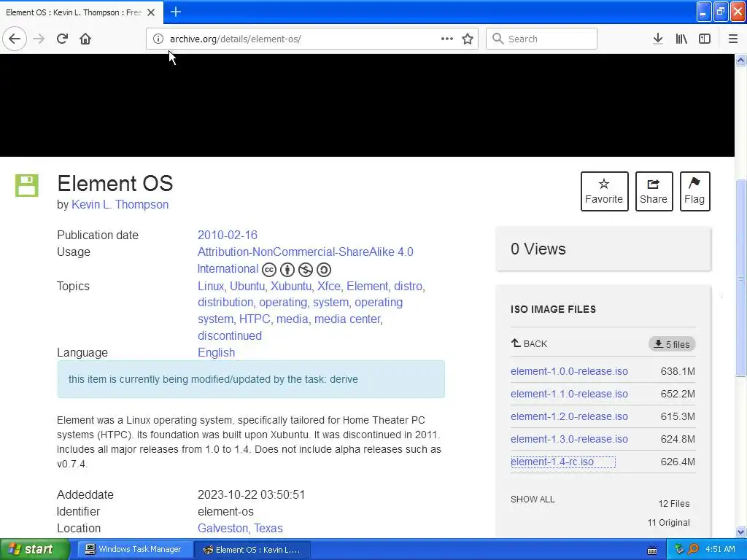Open the discontinued topic link
The width and height of the screenshot is (747, 560).
click(x=230, y=335)
